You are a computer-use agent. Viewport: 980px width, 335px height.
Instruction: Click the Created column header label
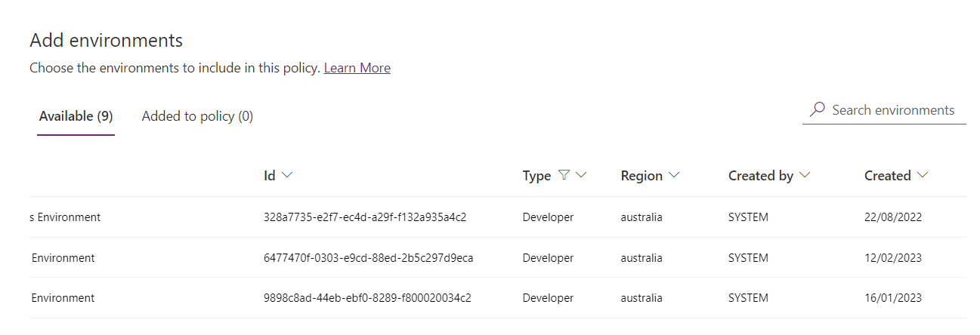coord(887,176)
